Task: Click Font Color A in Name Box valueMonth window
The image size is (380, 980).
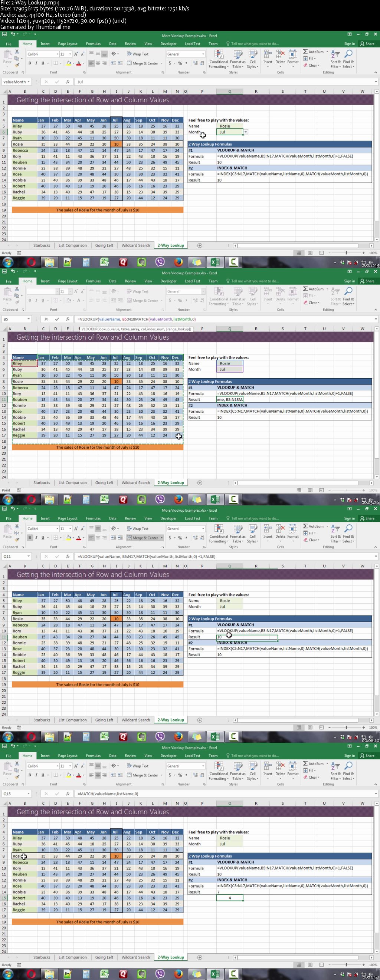Action: [78, 63]
